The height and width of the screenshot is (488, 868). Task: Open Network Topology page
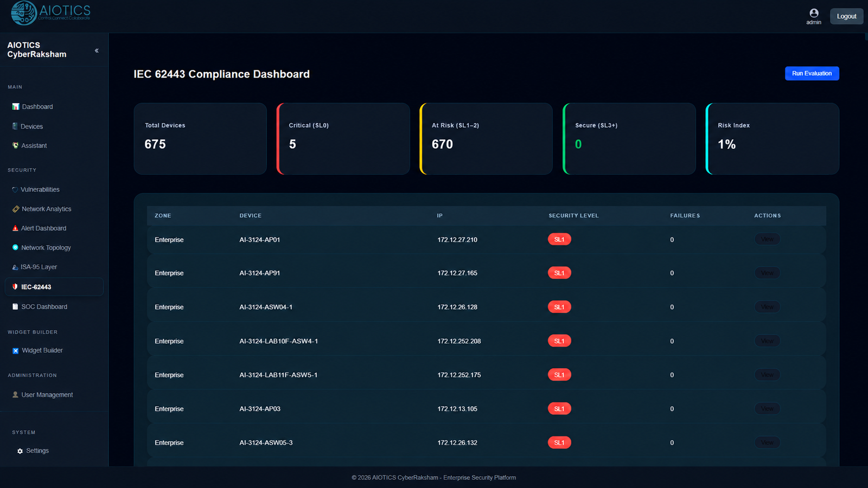[54, 247]
